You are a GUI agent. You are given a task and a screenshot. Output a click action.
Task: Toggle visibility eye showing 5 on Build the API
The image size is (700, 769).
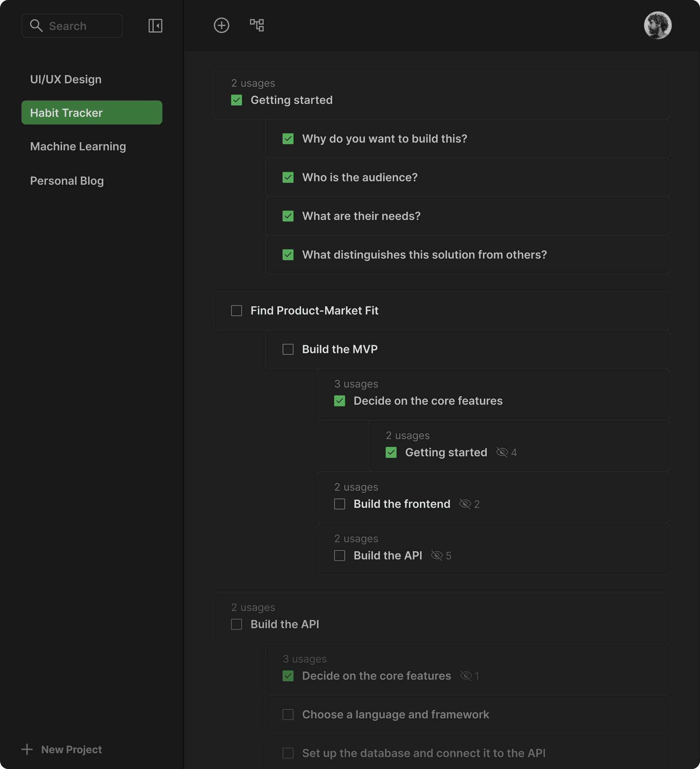click(436, 555)
